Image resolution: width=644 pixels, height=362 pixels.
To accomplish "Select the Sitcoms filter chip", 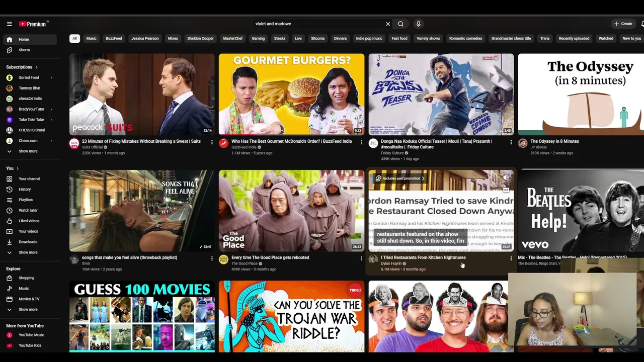I will coord(317,38).
